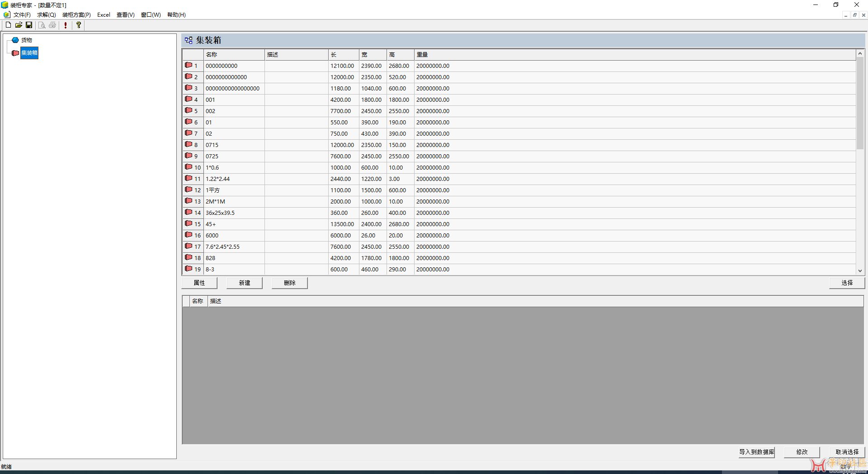Click the red 集装箱 container icon in tree

click(x=15, y=53)
